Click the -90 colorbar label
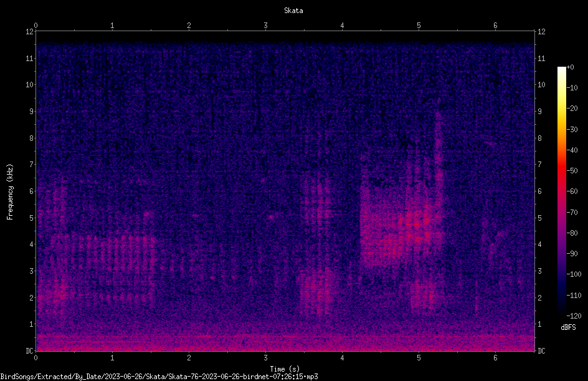588x381 pixels. [572, 254]
